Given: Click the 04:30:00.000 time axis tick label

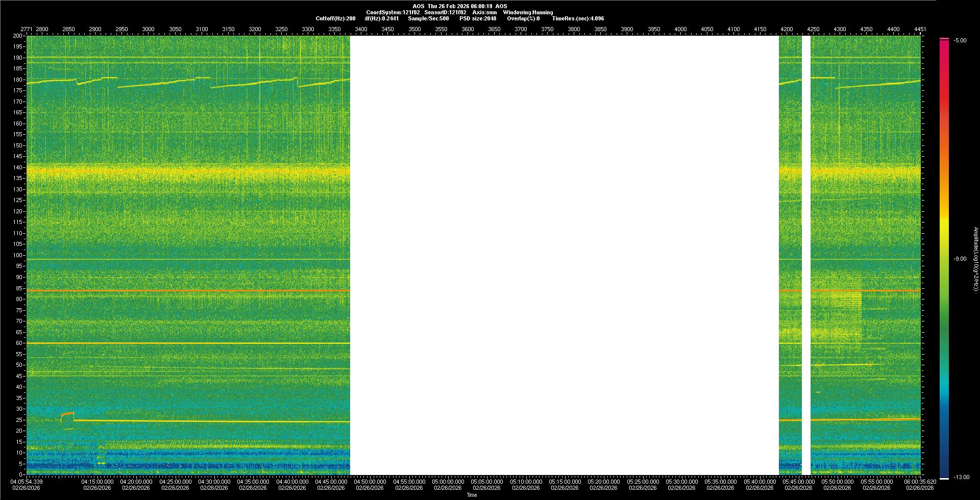Looking at the screenshot, I should [x=214, y=482].
